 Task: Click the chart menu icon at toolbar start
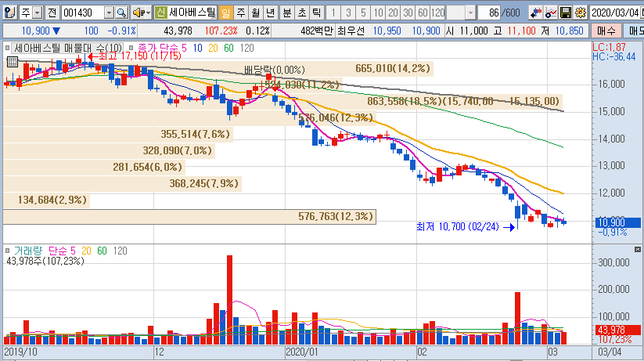10,13
